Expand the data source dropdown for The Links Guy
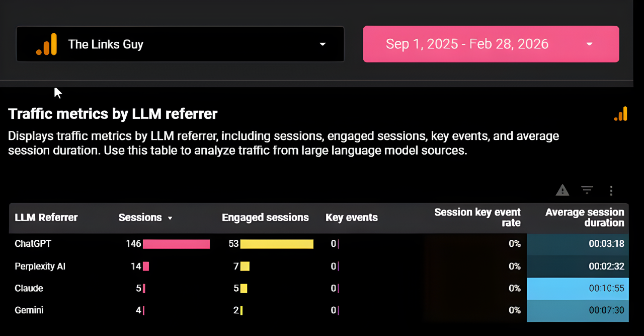The width and height of the screenshot is (644, 336). 322,44
